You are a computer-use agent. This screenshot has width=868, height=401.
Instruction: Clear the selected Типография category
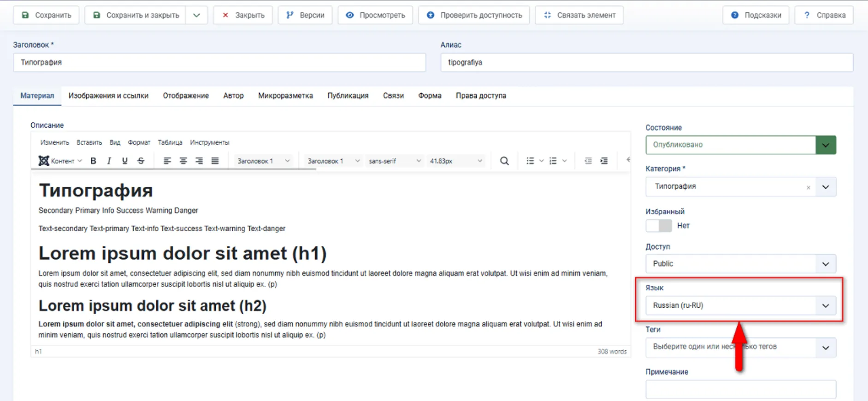click(808, 187)
